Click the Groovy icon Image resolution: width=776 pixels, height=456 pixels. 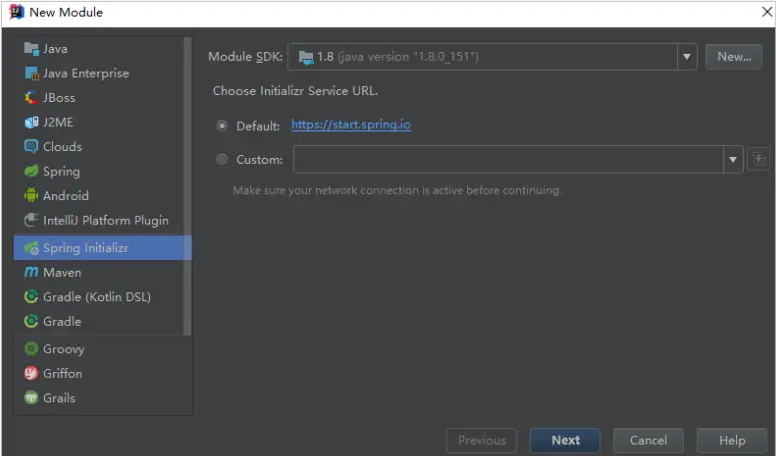(31, 349)
